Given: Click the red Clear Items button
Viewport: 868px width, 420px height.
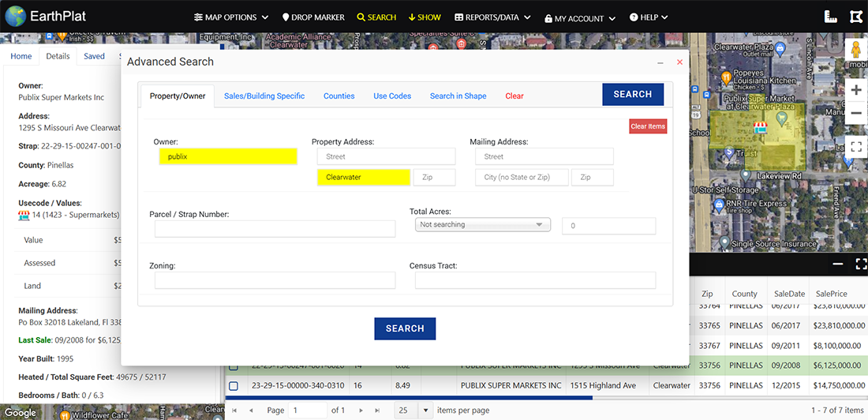Looking at the screenshot, I should (648, 126).
